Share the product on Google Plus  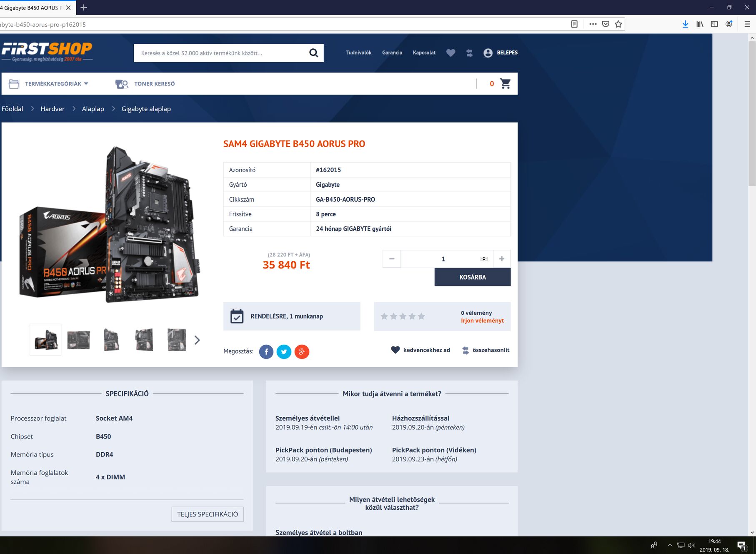coord(302,352)
